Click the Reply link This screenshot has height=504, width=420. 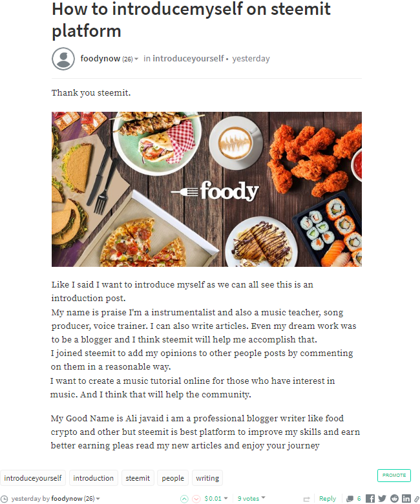pos(328,498)
